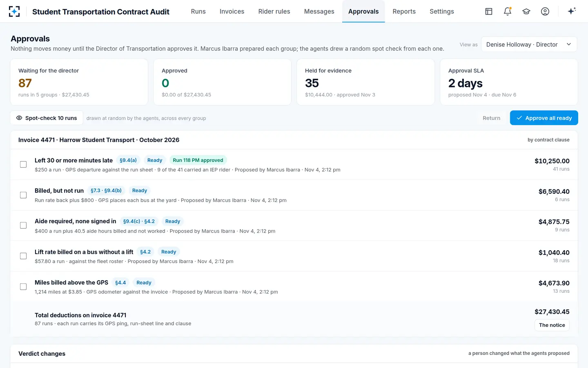Viewport: 588px width, 368px height.
Task: Click the Approval SLA card
Action: coord(509,82)
